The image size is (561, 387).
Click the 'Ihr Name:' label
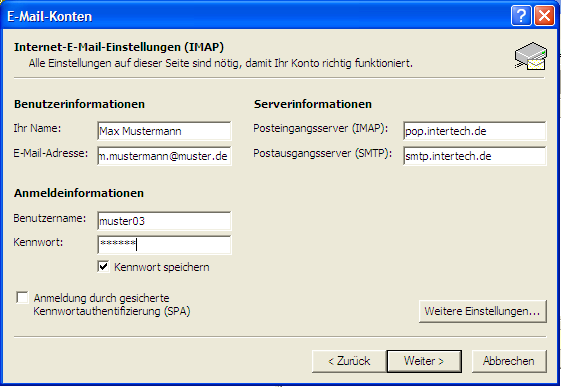pyautogui.click(x=37, y=128)
